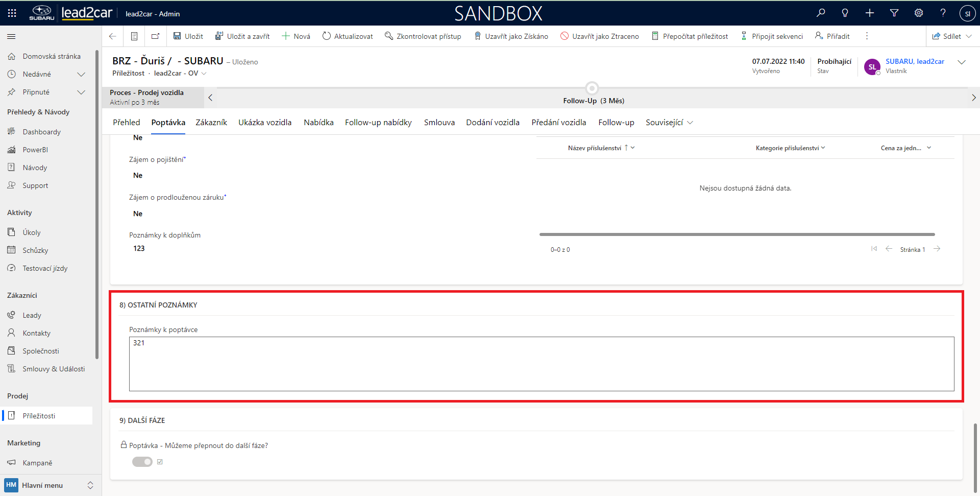Open the advanced filter funnel icon

click(x=894, y=13)
